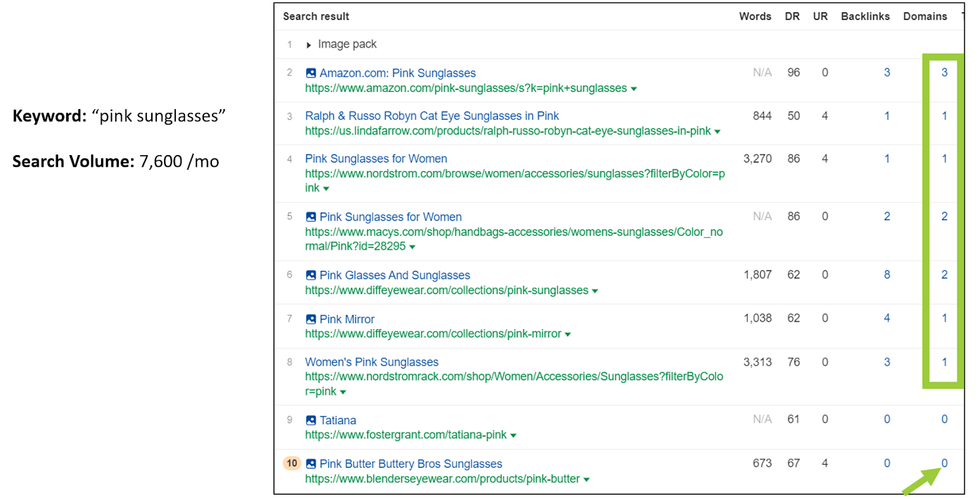The height and width of the screenshot is (499, 980).
Task: Open dropdown arrow after fostergrant URL
Action: (x=513, y=436)
